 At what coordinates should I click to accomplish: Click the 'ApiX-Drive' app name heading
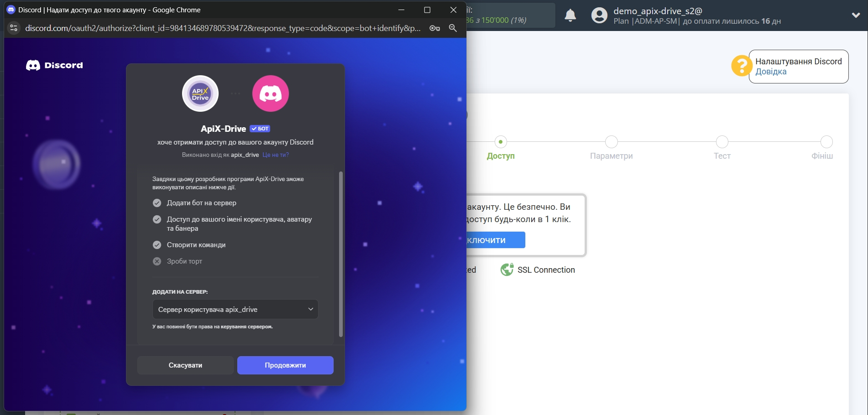click(x=223, y=129)
